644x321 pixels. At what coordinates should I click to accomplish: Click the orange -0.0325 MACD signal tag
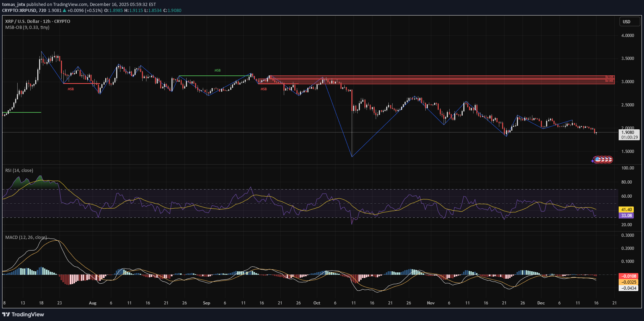click(629, 282)
